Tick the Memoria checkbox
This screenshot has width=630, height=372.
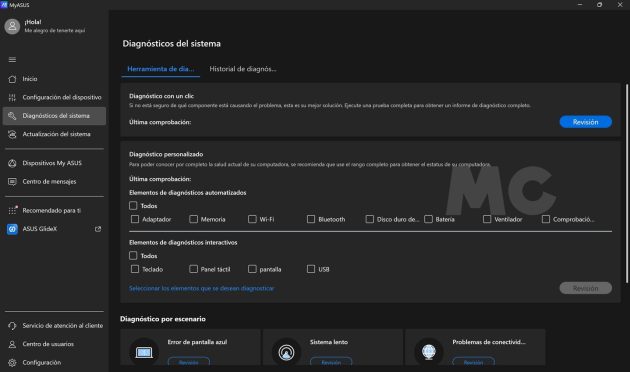[x=194, y=219]
